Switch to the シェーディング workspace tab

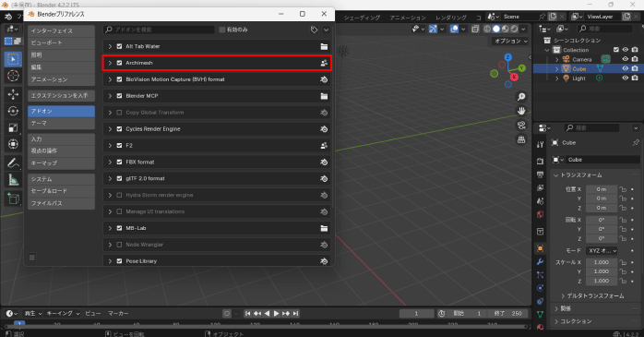coord(362,18)
